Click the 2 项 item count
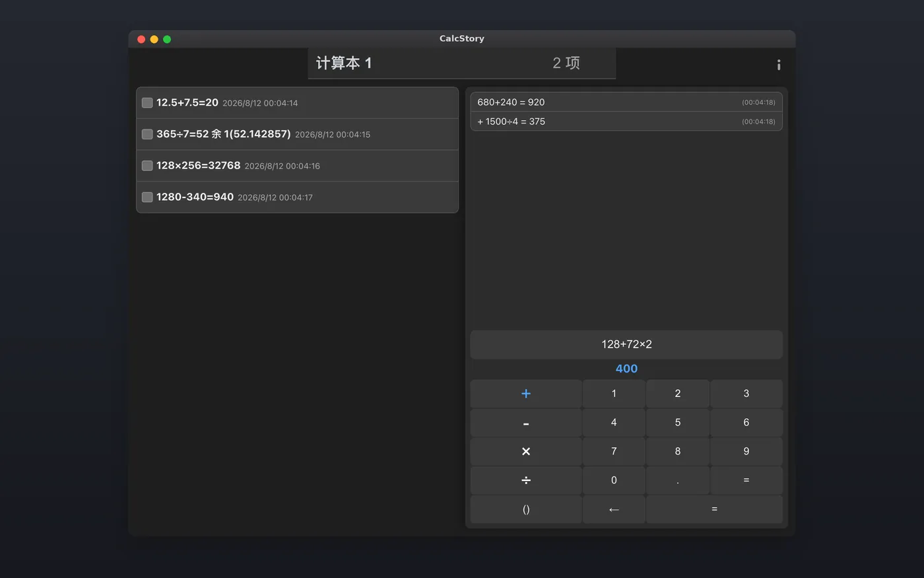 tap(566, 63)
